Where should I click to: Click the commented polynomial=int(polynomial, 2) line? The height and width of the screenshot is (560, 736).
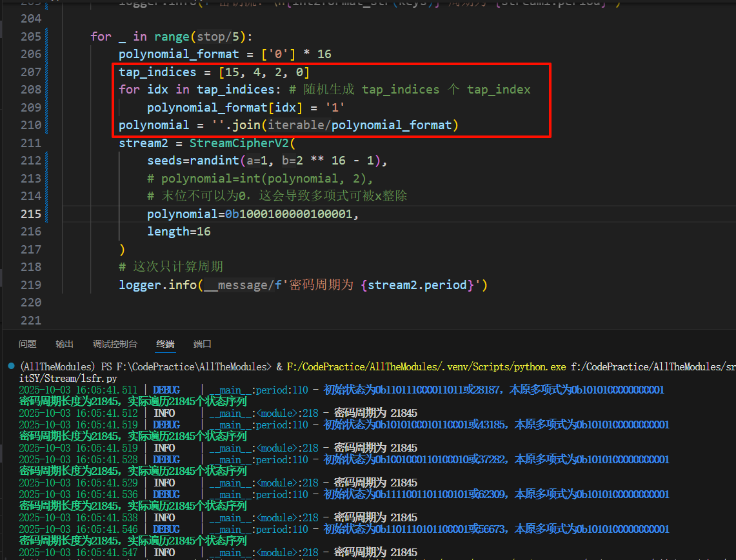(x=260, y=178)
